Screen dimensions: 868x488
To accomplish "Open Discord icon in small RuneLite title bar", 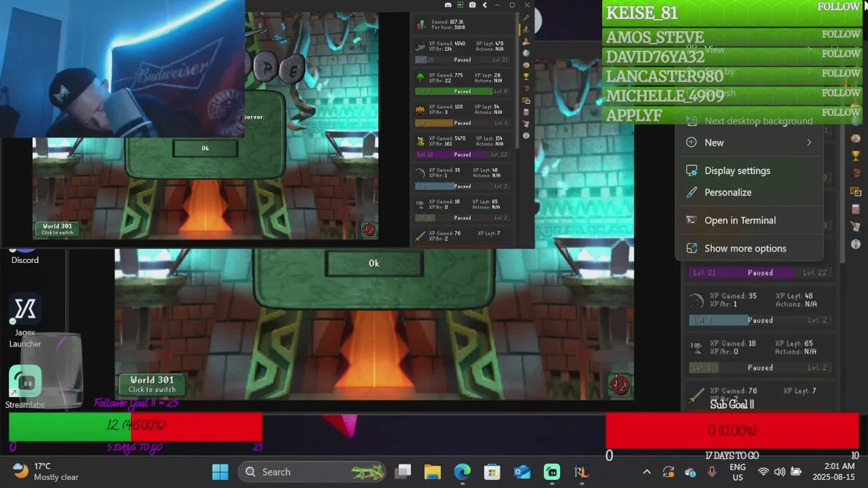I will (448, 5).
